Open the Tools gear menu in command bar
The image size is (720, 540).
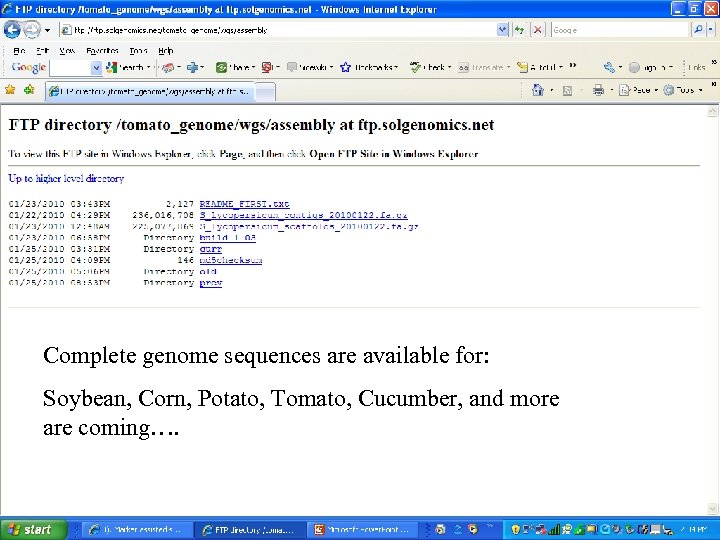(x=683, y=90)
